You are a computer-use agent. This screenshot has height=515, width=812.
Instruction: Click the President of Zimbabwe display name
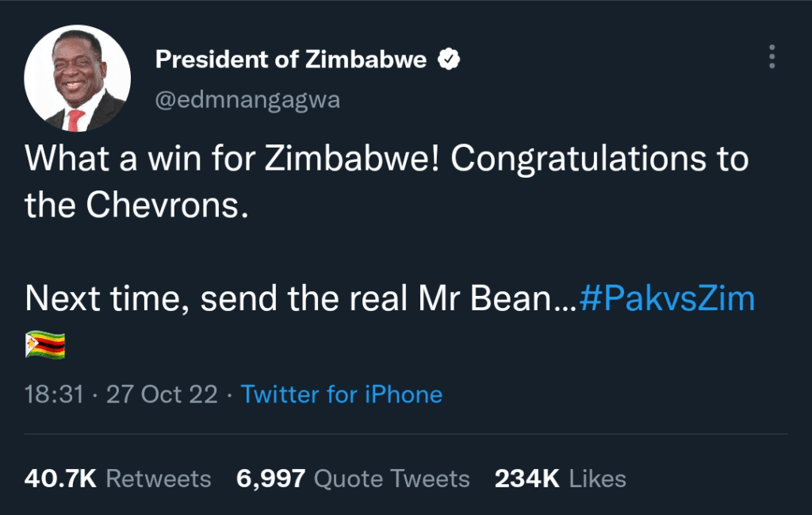tap(291, 60)
